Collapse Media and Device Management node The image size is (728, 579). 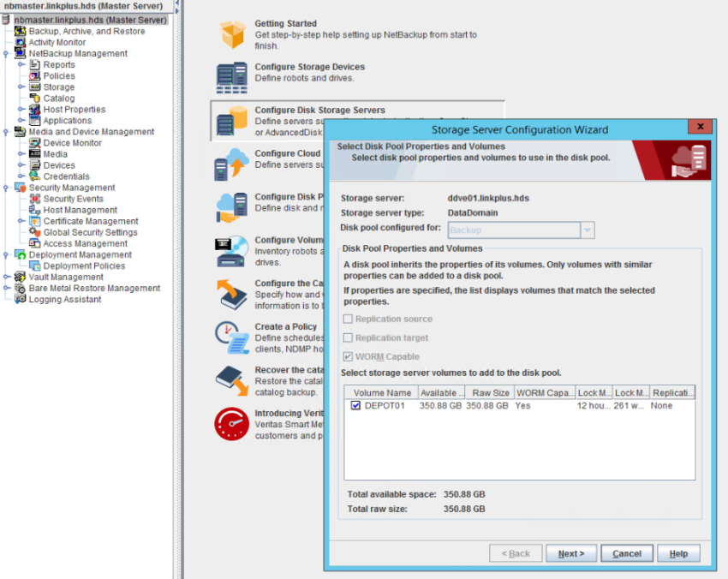pos(6,132)
